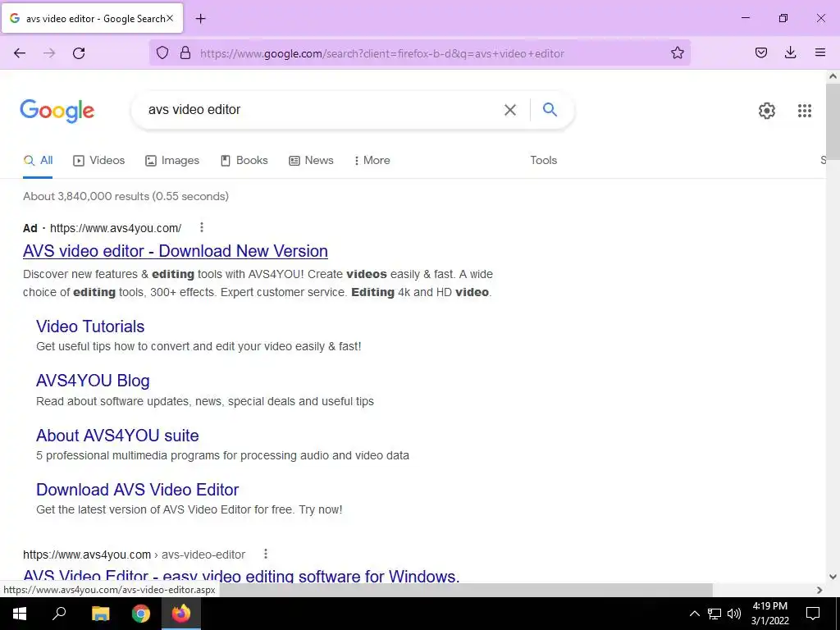The height and width of the screenshot is (630, 840).
Task: Launch File Explorer from the taskbar
Action: point(100,614)
